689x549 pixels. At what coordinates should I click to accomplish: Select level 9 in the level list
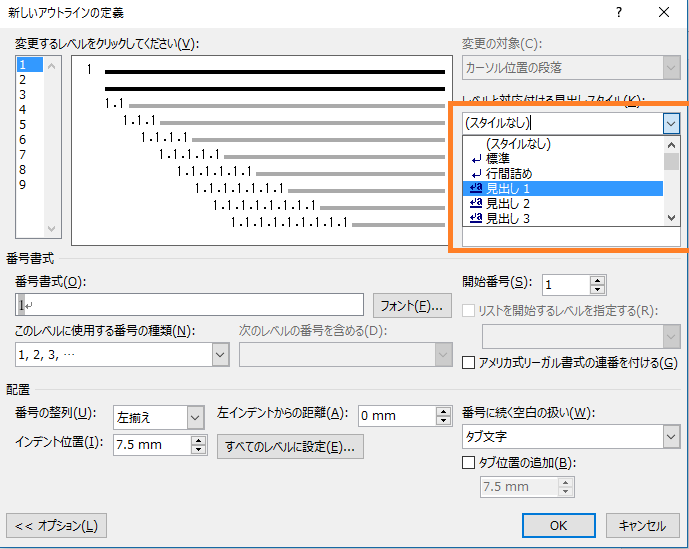tap(29, 185)
